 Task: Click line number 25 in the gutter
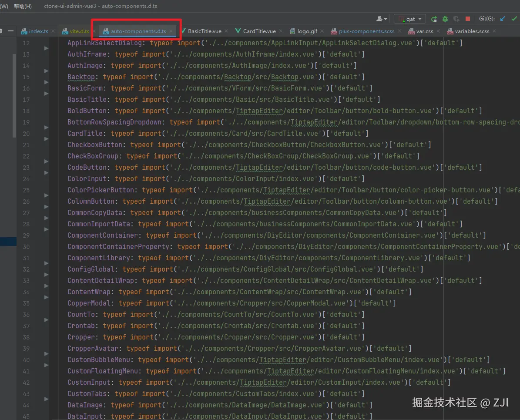(26, 190)
